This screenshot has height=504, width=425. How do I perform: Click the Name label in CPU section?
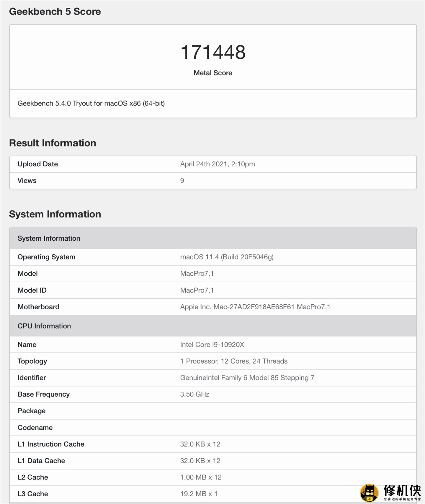[x=27, y=344]
